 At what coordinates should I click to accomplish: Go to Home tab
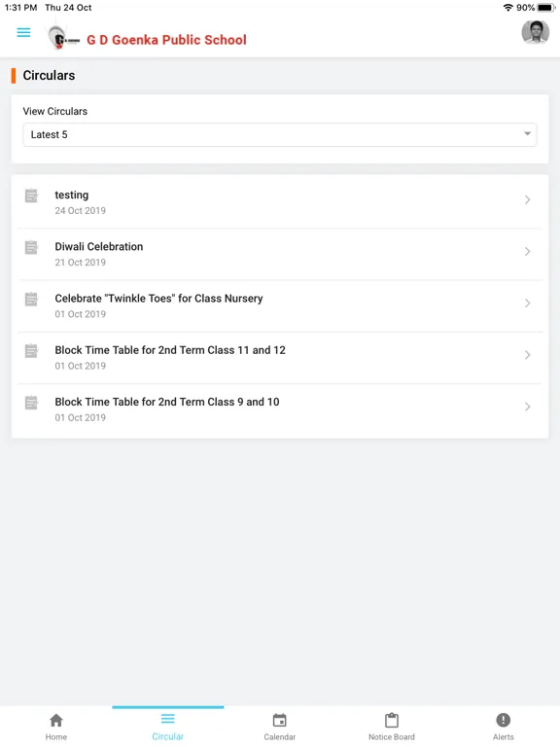point(56,727)
